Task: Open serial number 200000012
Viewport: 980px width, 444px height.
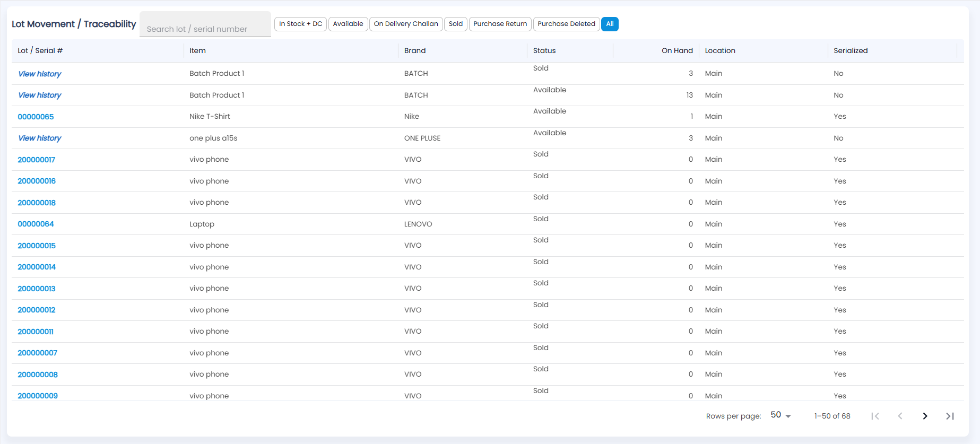Action: pos(37,310)
